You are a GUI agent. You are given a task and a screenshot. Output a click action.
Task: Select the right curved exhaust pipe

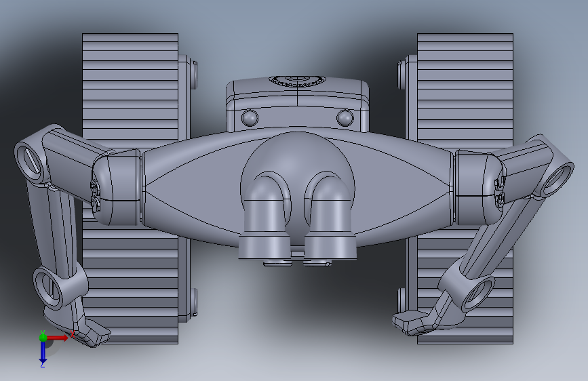coord(330,216)
